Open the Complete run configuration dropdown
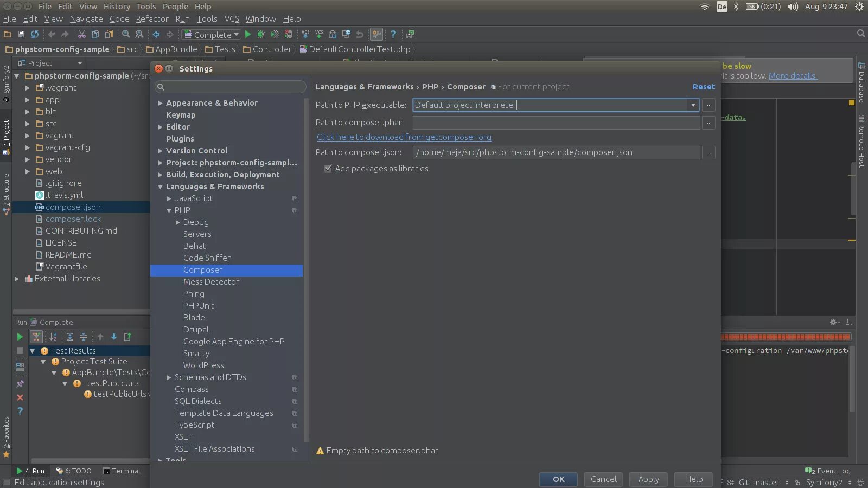 pos(212,35)
